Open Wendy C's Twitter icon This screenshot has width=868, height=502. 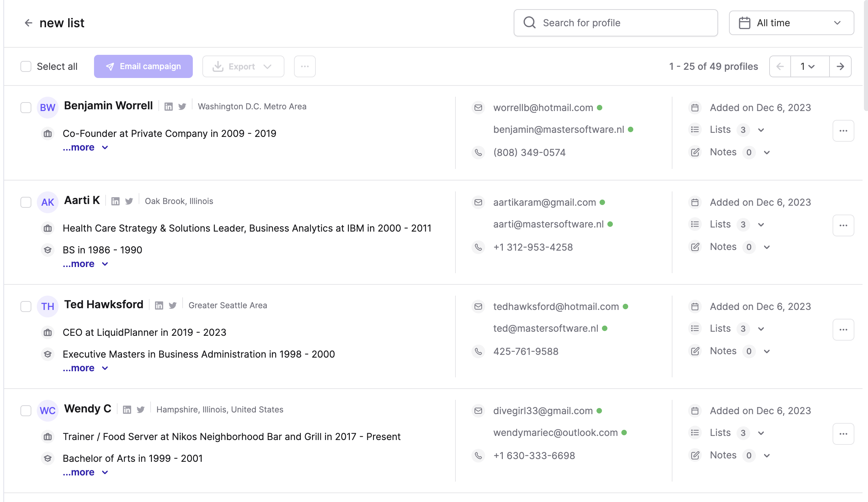[x=141, y=410]
